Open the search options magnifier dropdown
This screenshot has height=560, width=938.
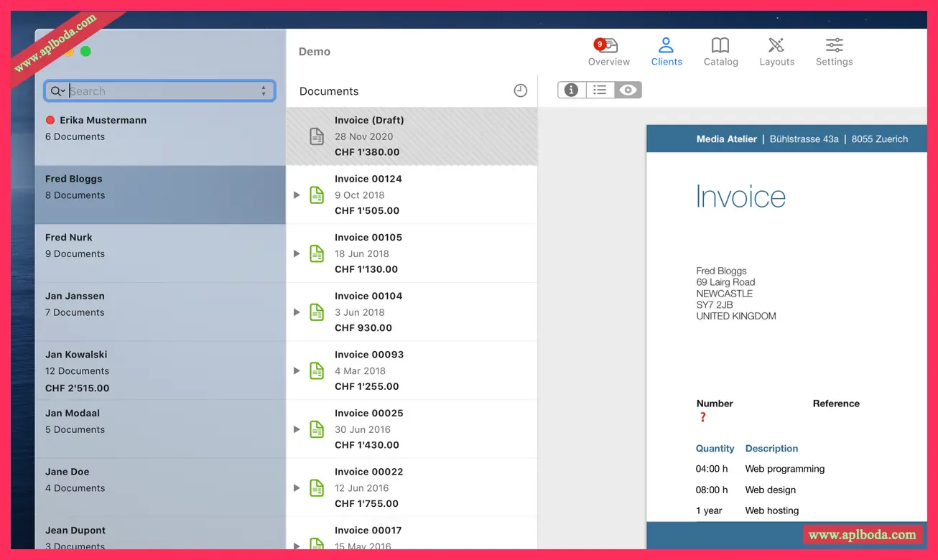click(57, 91)
